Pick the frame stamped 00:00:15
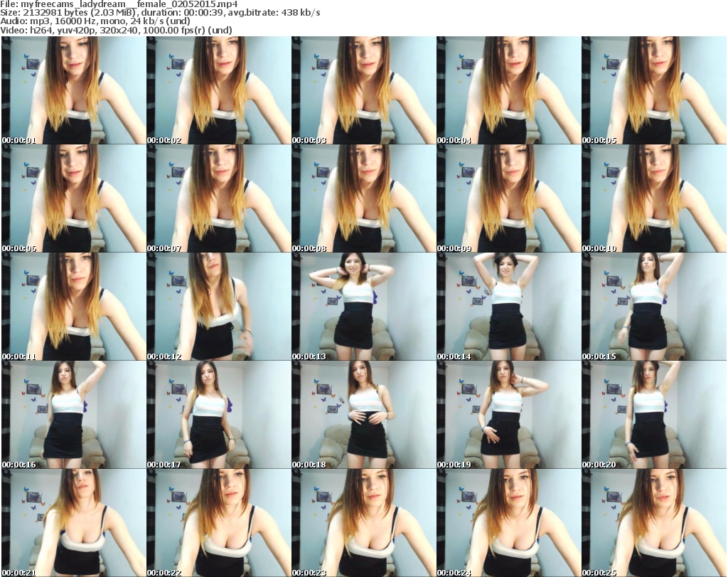The image size is (728, 577). (x=654, y=307)
